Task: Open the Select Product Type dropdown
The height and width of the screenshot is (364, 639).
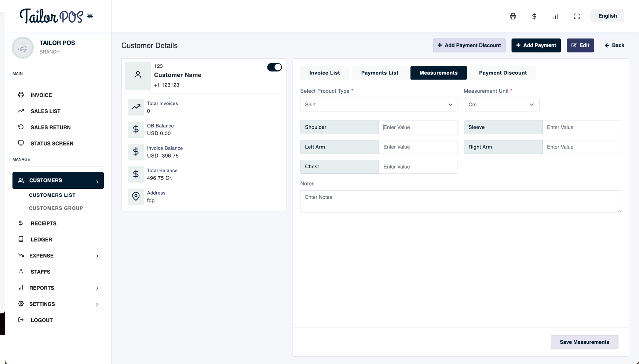Action: click(379, 104)
